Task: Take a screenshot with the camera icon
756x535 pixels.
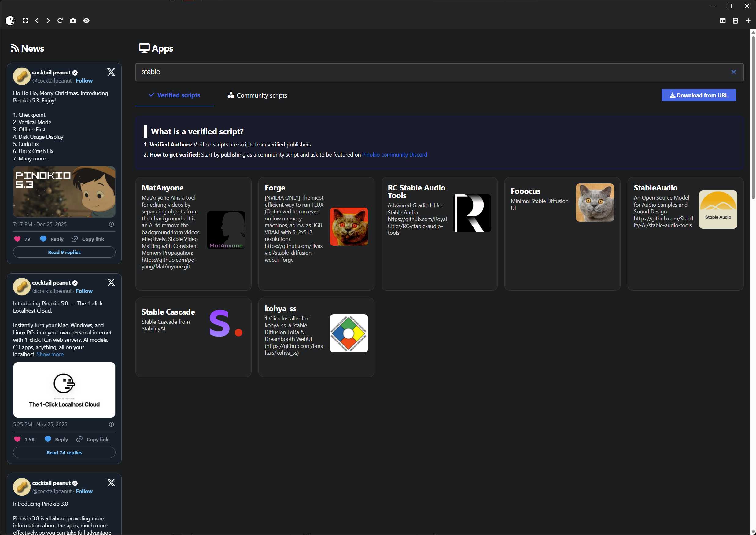Action: coord(73,20)
